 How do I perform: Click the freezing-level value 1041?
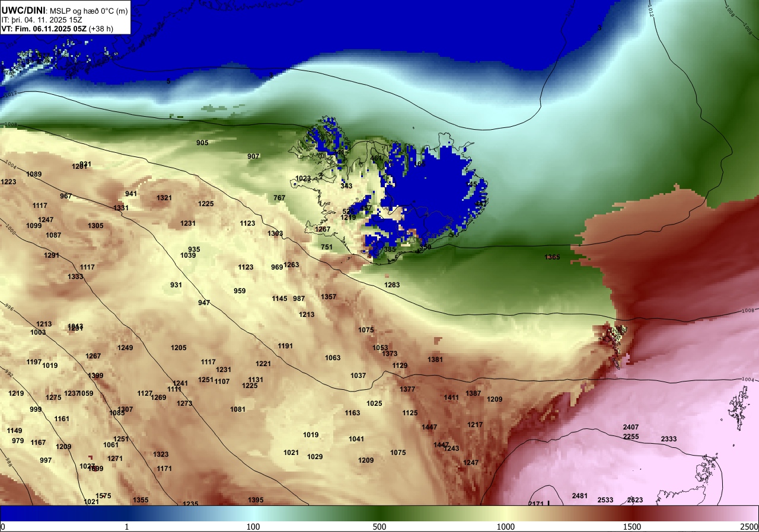click(x=356, y=439)
